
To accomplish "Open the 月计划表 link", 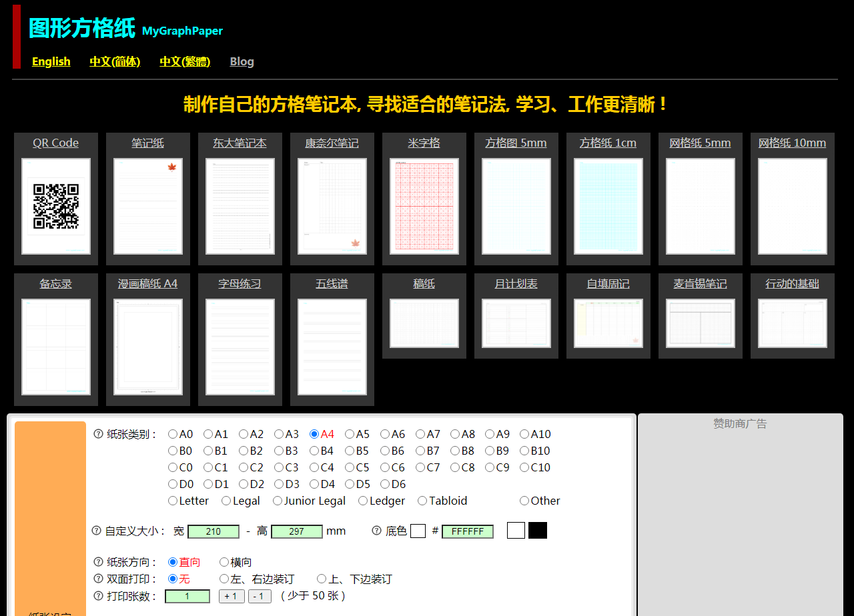I will (516, 283).
